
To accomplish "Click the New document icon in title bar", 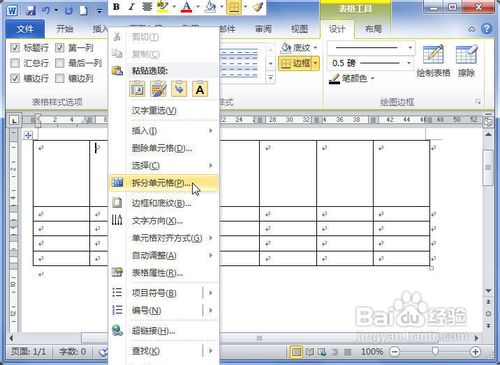I will [x=83, y=10].
